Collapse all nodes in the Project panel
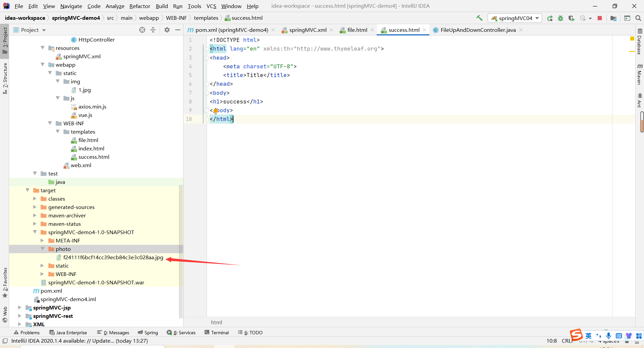 click(x=153, y=30)
